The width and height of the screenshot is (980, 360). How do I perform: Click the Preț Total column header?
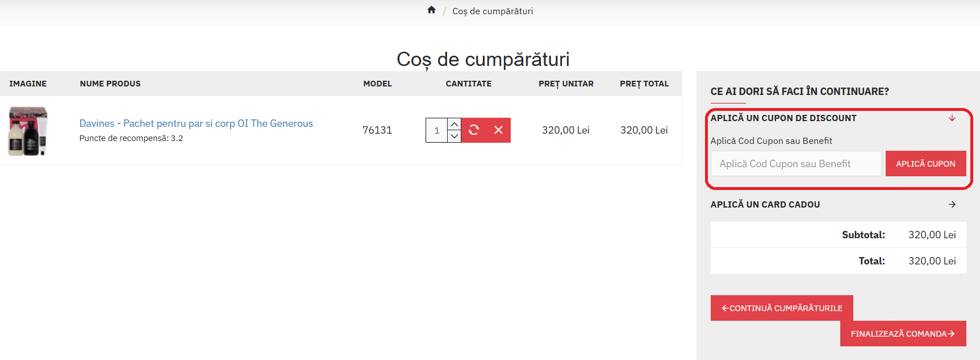tap(644, 84)
